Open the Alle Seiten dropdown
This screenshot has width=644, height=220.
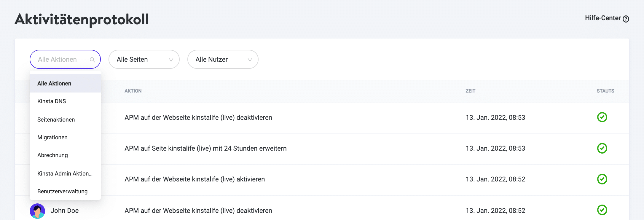tap(144, 59)
